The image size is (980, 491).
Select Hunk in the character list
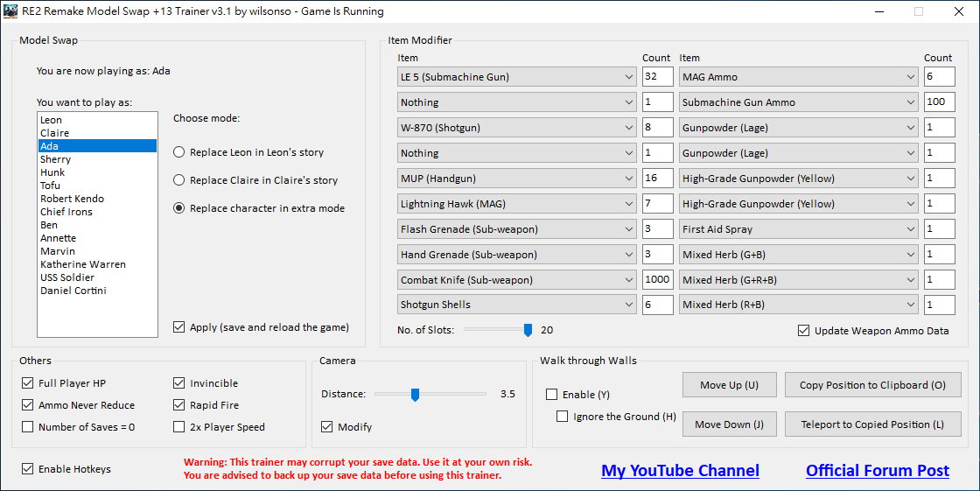[52, 172]
